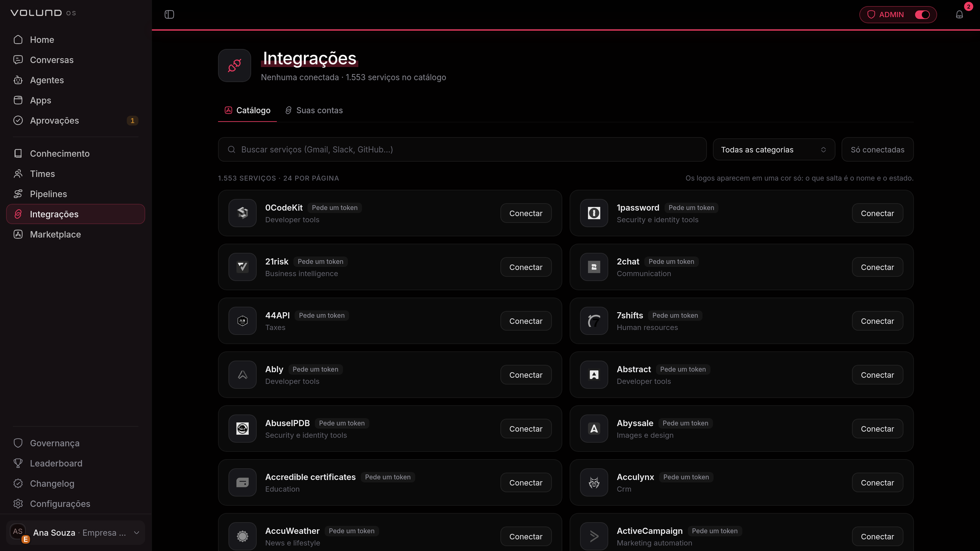
Task: Open Aprovações in the sidebar
Action: click(x=76, y=120)
